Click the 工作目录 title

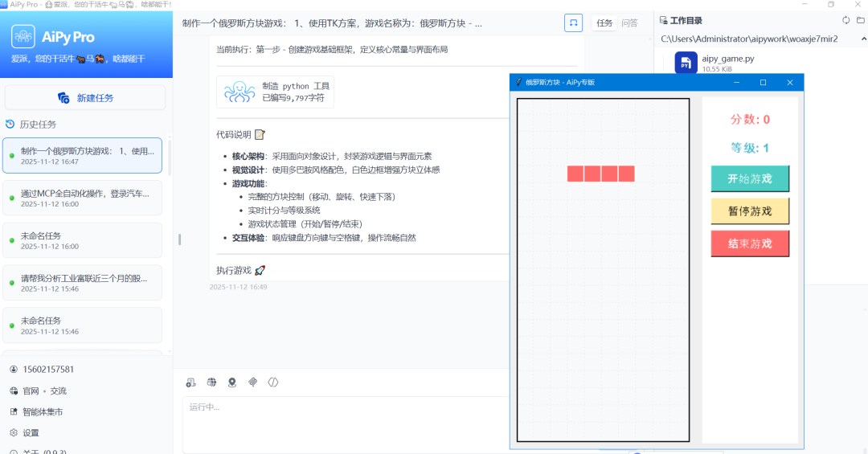pos(686,20)
